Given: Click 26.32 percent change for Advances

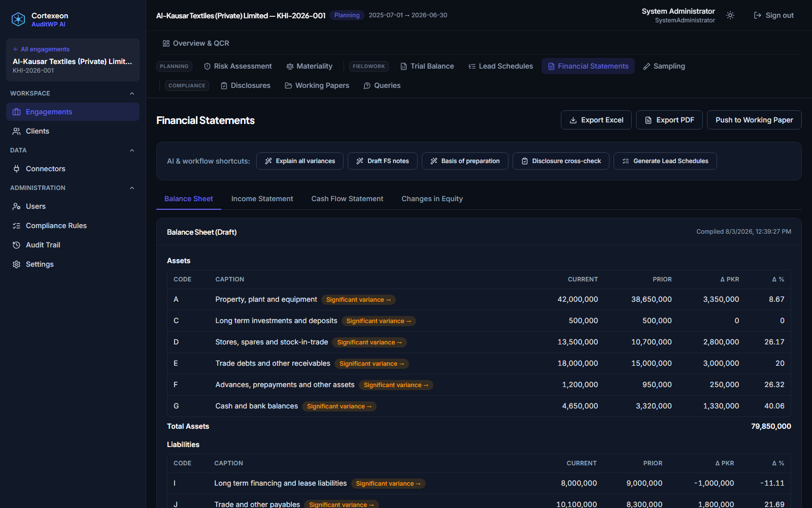Looking at the screenshot, I should click(774, 385).
